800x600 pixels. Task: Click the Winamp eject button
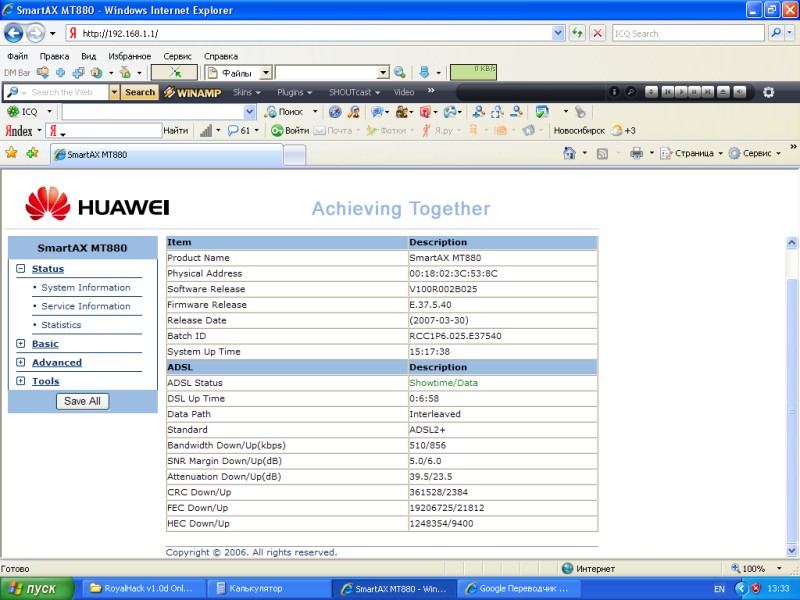(x=723, y=92)
